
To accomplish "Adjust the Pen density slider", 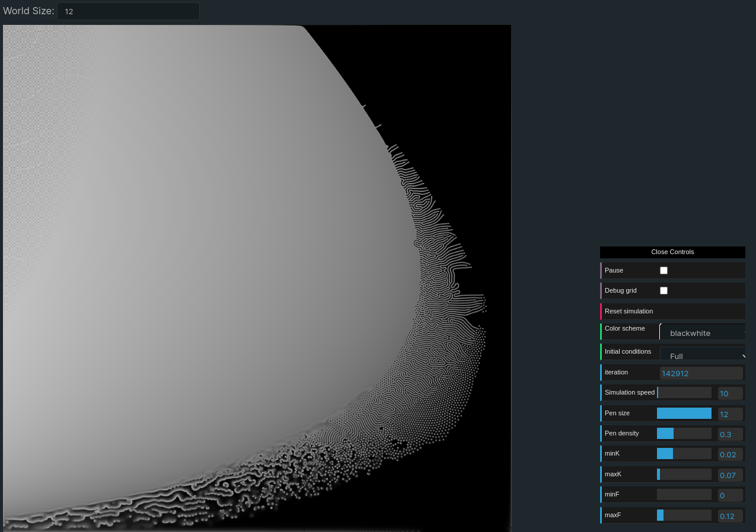I will point(684,434).
